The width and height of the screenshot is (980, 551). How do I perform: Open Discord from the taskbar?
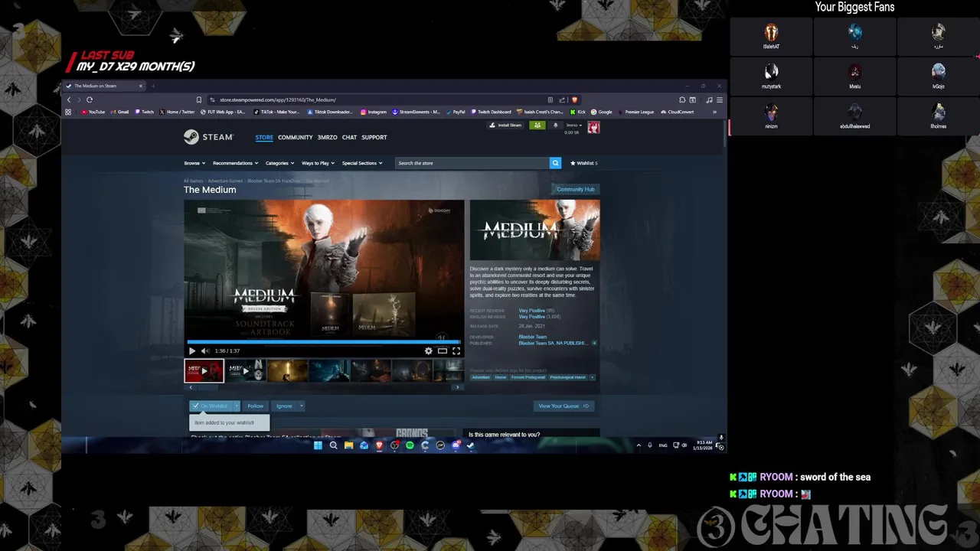(456, 445)
